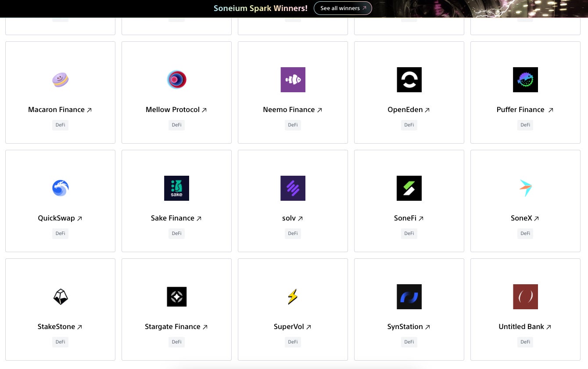Screen dimensions: 588x369
Task: Open the Untitled Bank link
Action: pos(525,327)
